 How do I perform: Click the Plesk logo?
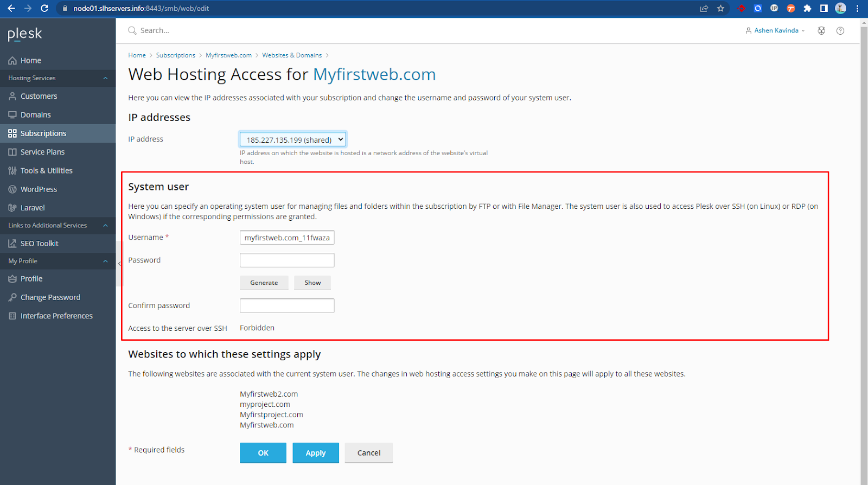tap(25, 34)
